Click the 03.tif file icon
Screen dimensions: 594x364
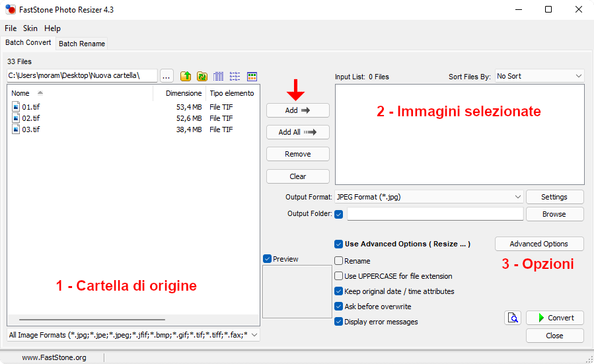(x=16, y=129)
